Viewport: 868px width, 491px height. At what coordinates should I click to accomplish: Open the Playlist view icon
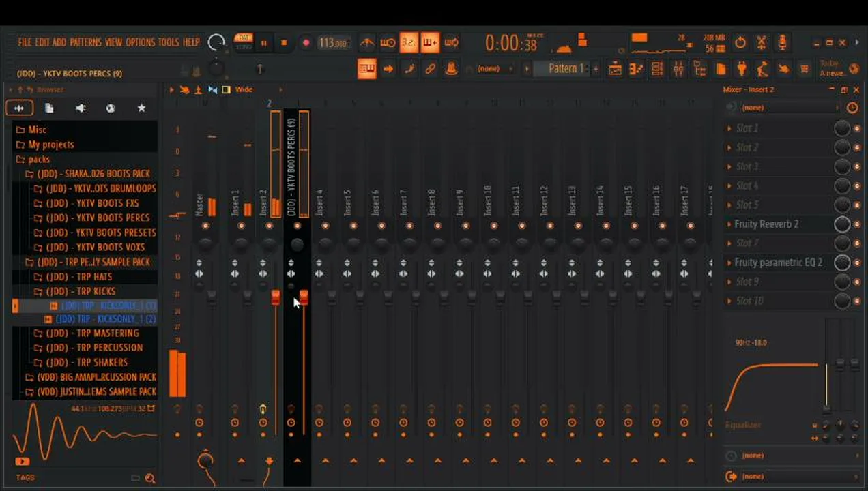click(x=616, y=69)
